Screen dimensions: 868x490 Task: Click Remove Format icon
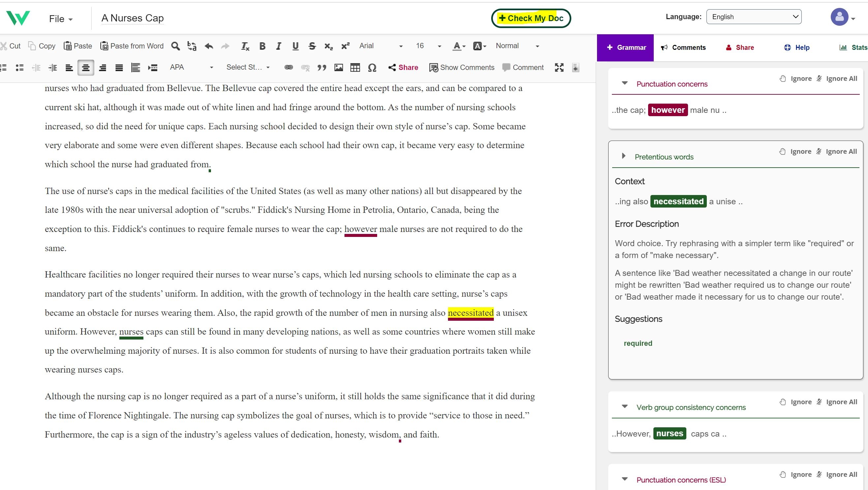click(245, 46)
